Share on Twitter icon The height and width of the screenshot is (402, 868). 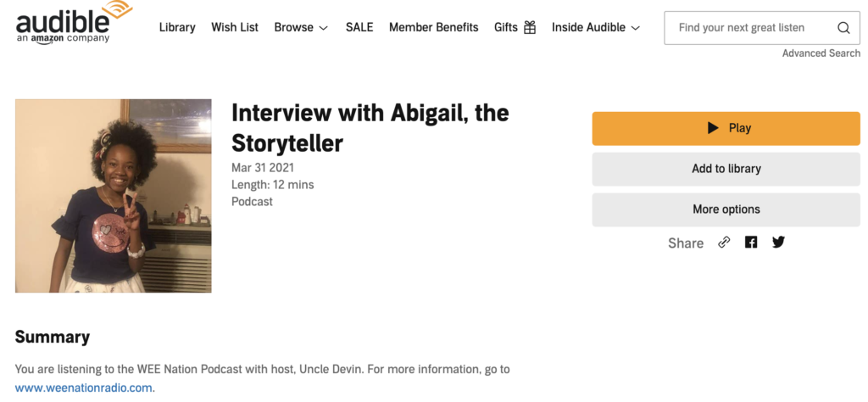point(778,243)
